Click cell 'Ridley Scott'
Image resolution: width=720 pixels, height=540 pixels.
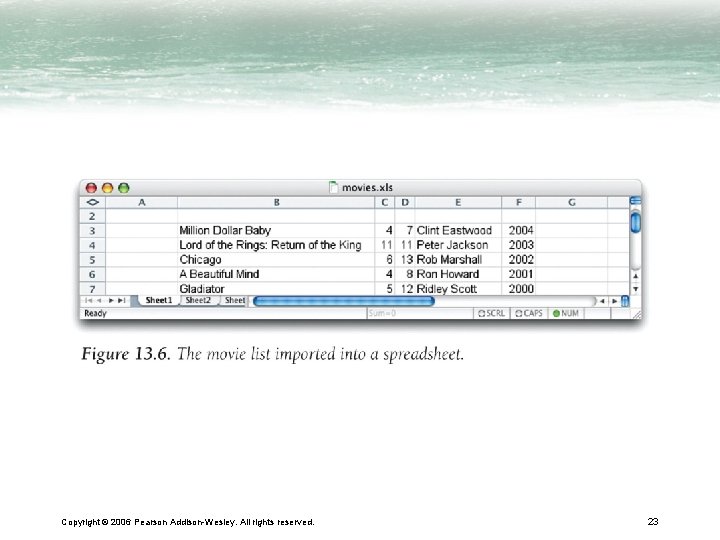pyautogui.click(x=458, y=289)
